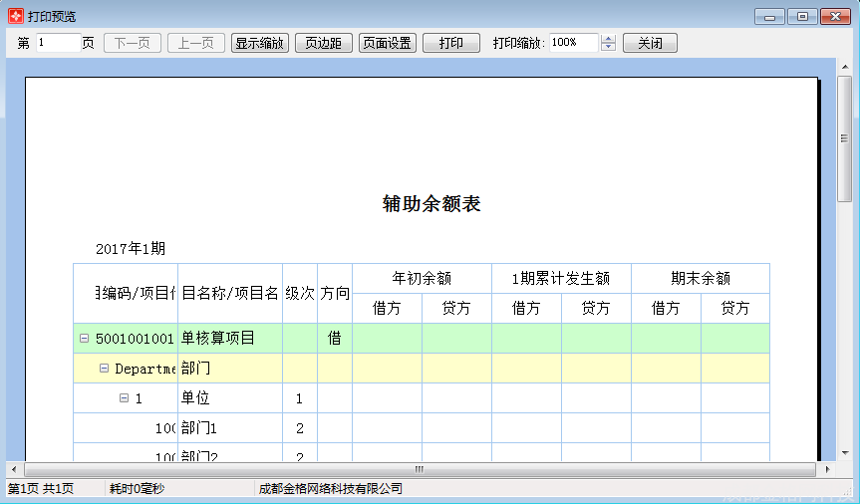The width and height of the screenshot is (860, 504).
Task: Click the print zoom 100% field
Action: coord(572,43)
